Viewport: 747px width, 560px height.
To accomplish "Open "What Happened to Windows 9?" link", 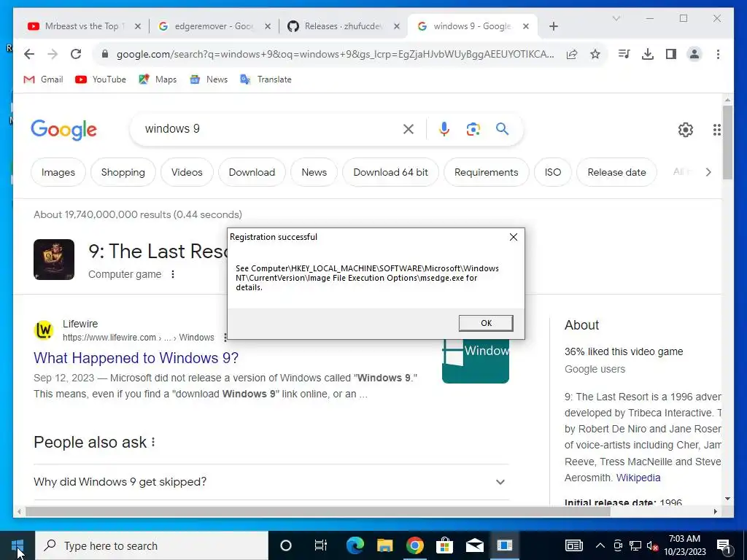I will click(136, 357).
